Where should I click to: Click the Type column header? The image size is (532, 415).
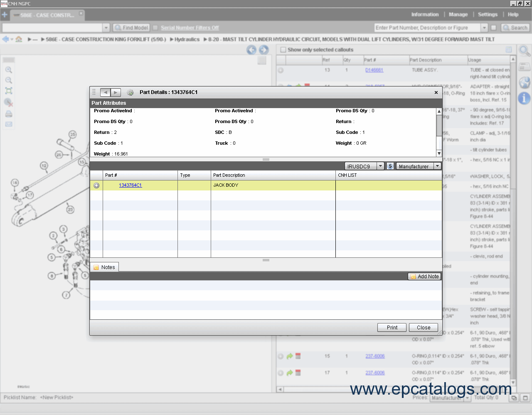(194, 175)
